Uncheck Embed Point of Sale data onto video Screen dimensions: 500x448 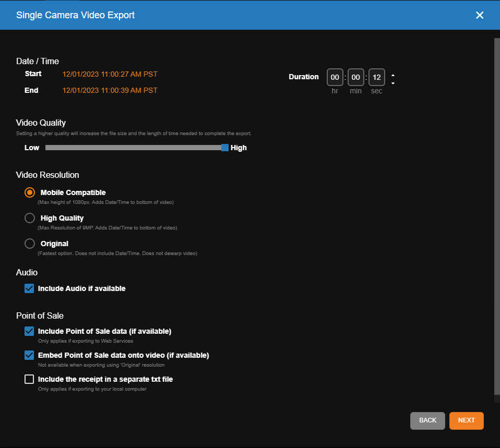[x=29, y=355]
